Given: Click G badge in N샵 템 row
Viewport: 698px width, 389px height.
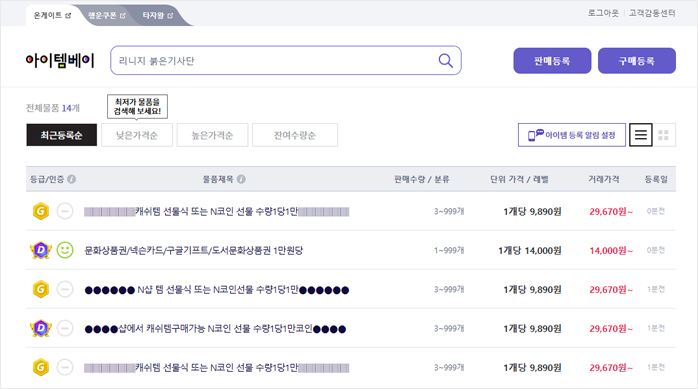Looking at the screenshot, I should coord(41,289).
